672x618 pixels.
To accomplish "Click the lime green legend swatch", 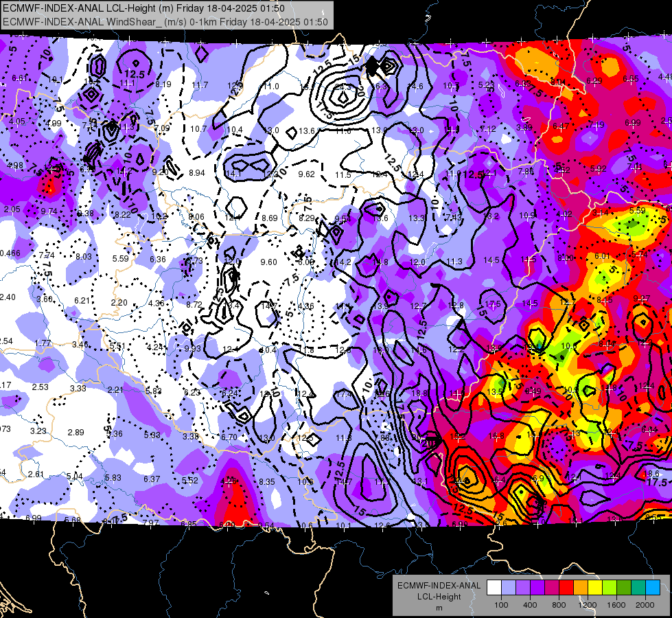I will point(610,588).
